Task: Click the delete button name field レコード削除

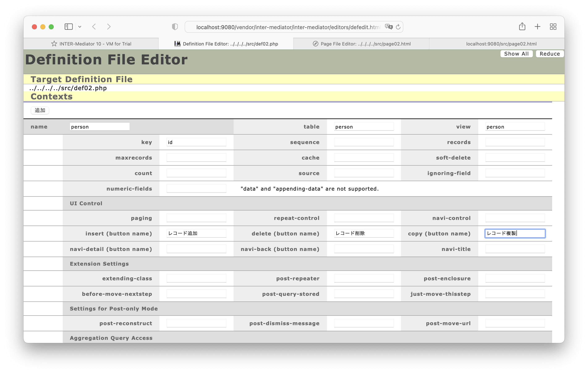Action: point(364,234)
